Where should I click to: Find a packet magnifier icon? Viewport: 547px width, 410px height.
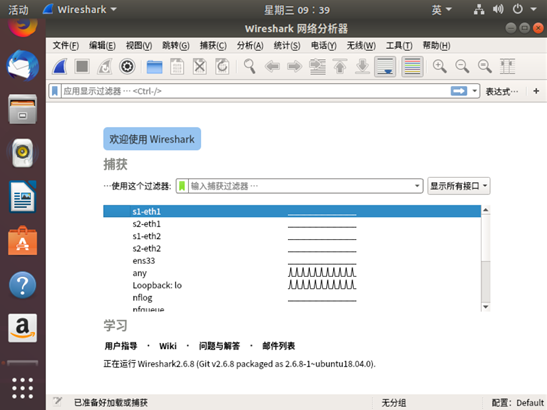click(249, 66)
